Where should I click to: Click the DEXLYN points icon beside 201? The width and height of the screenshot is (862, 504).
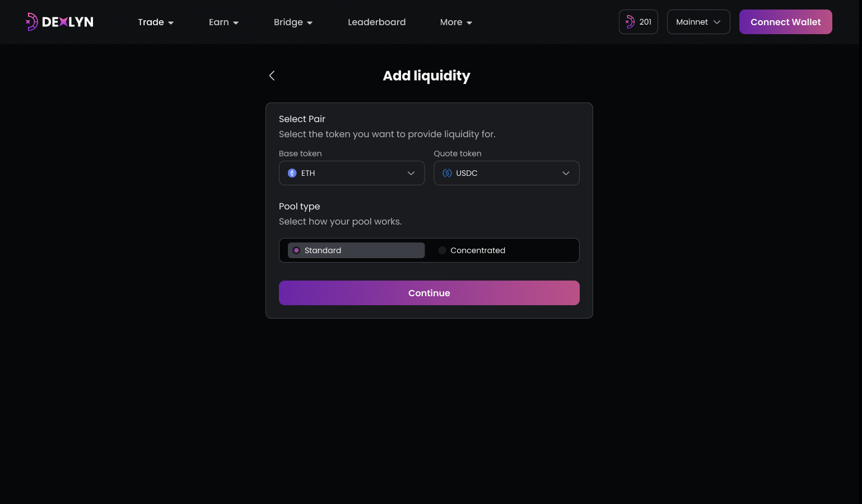click(x=630, y=22)
